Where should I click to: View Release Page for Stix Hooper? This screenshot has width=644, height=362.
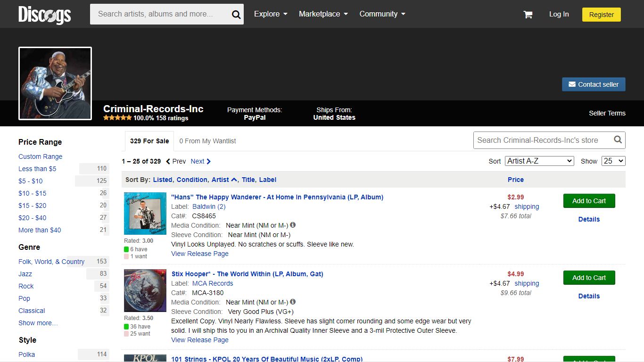point(200,340)
